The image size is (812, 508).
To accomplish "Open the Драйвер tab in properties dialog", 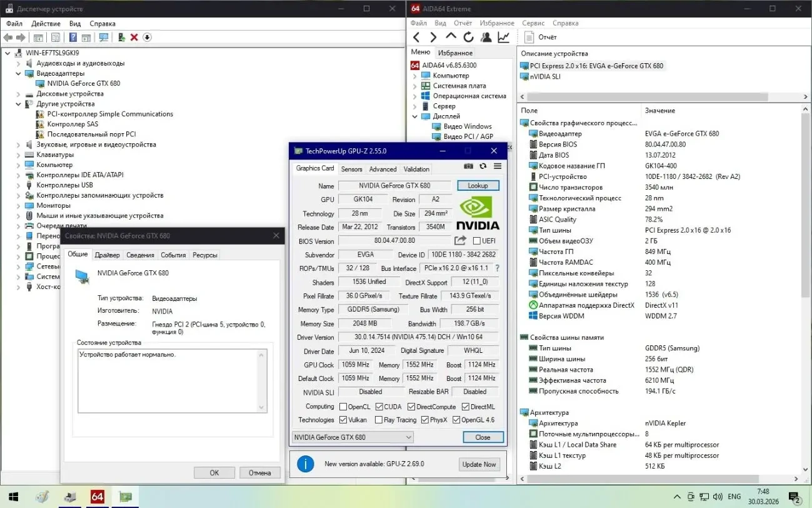I will point(107,255).
